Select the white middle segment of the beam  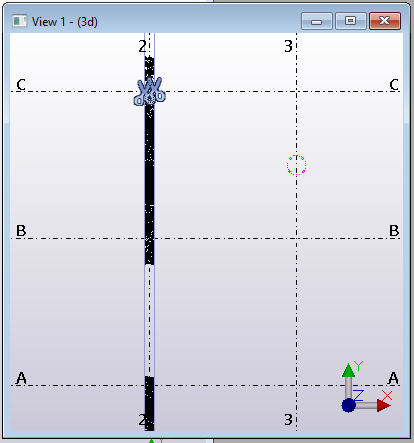149,320
